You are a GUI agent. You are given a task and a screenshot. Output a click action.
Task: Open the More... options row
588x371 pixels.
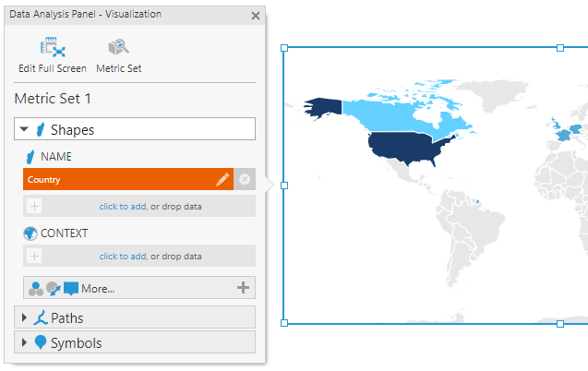[x=98, y=289]
